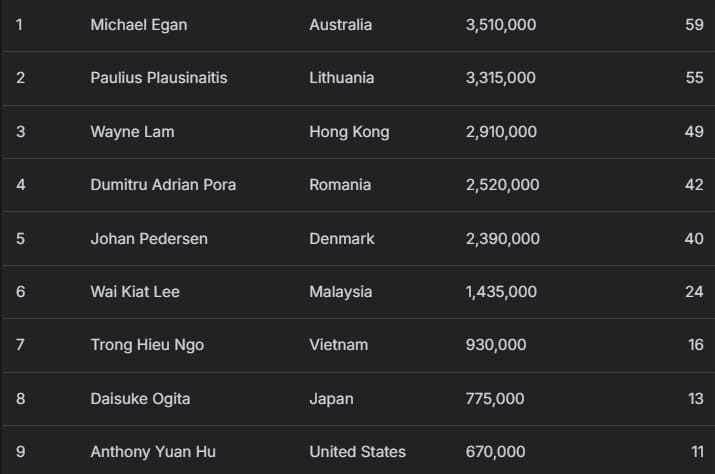715x474 pixels.
Task: Click rank number 6 in the first column
Action: (x=20, y=292)
